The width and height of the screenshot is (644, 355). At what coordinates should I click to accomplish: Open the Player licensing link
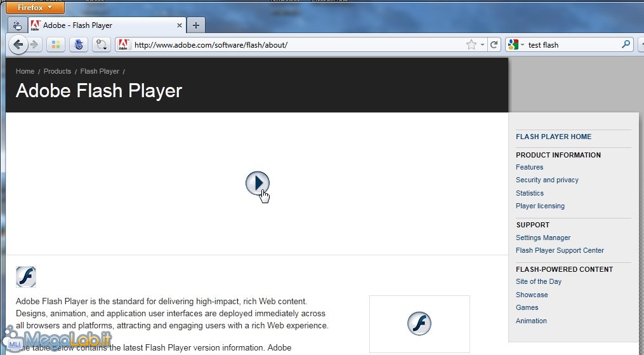[540, 206]
